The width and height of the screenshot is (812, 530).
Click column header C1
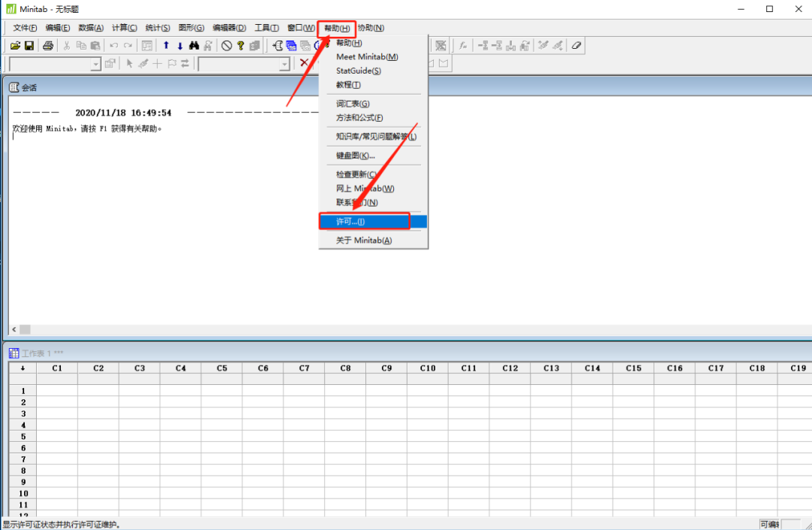click(57, 368)
